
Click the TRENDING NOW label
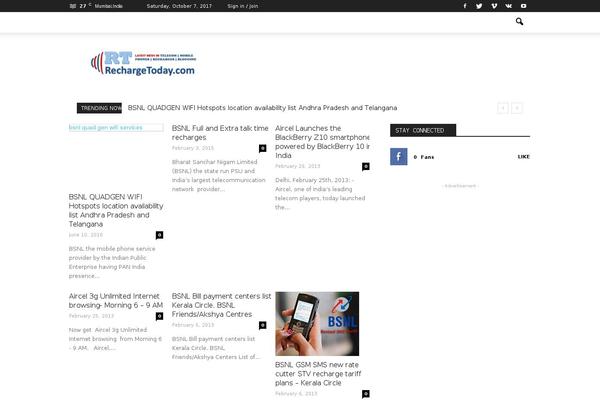click(99, 108)
